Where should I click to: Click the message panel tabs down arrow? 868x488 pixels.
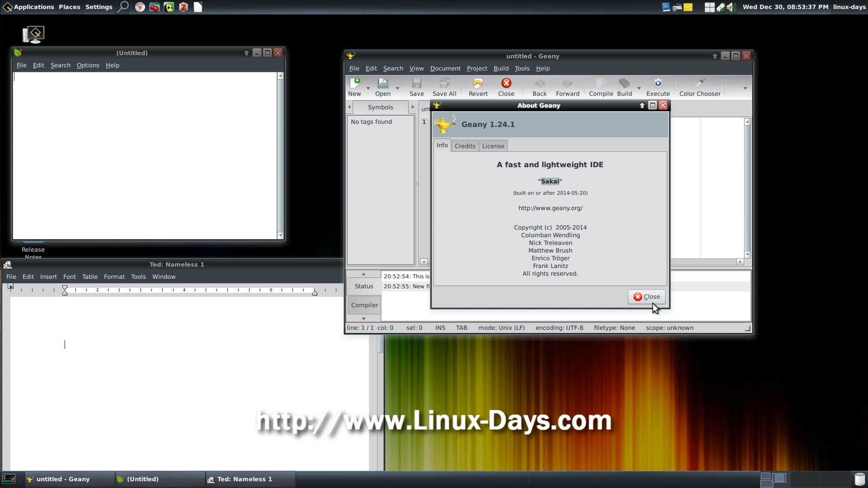[363, 319]
